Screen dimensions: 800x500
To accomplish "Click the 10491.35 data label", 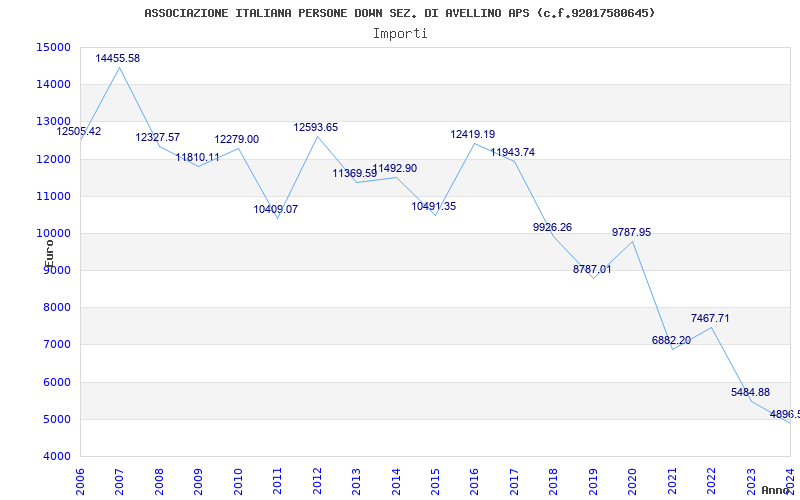I will 434,207.
